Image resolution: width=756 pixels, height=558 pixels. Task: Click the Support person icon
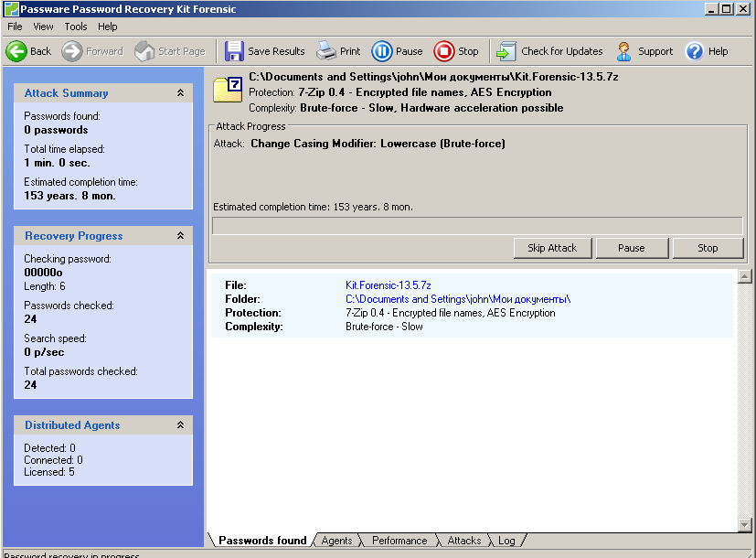pyautogui.click(x=623, y=51)
